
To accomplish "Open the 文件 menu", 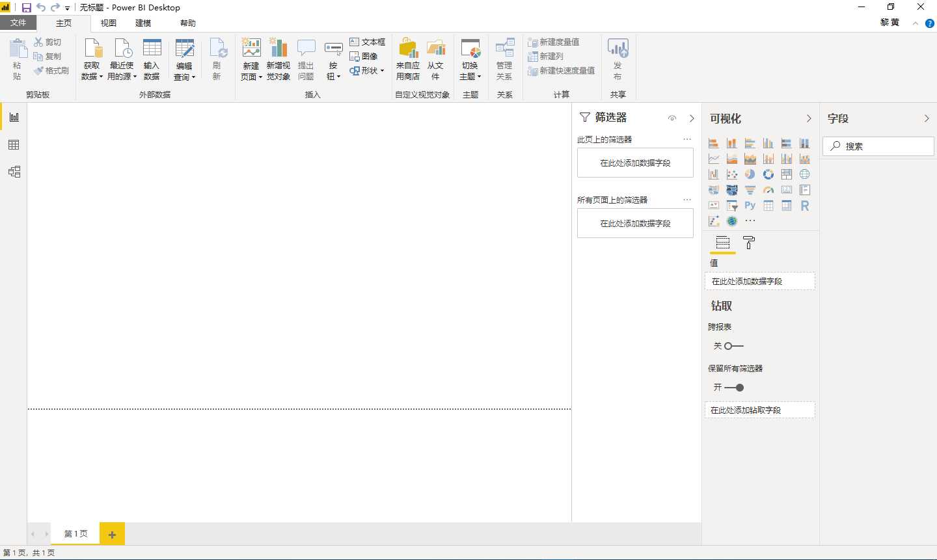I will pos(18,23).
